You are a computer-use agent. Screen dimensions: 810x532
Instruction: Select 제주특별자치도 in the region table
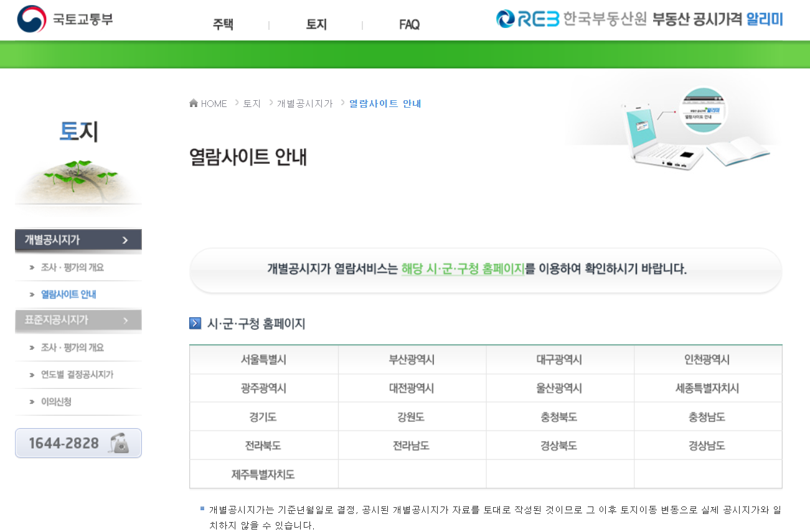[263, 474]
